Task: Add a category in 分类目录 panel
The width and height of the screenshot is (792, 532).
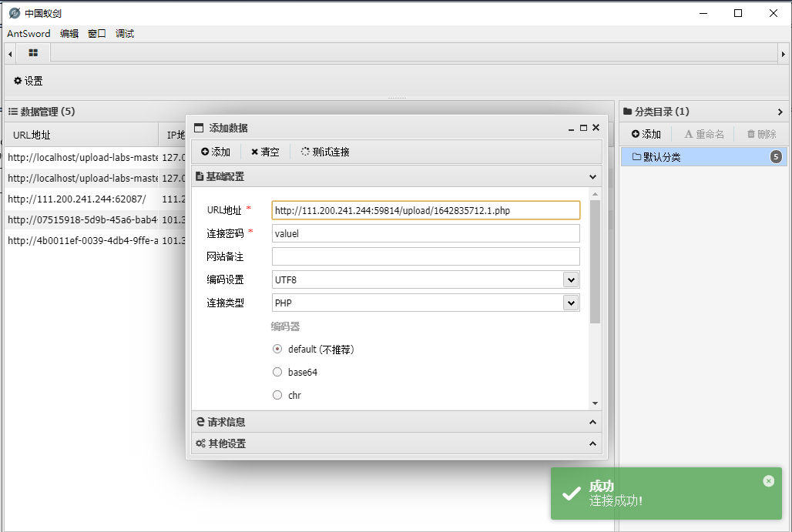Action: [x=646, y=134]
